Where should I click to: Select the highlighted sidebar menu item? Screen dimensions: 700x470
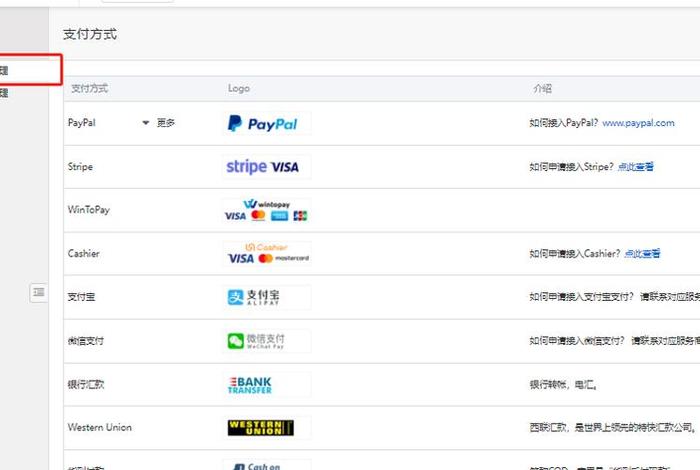click(x=30, y=70)
